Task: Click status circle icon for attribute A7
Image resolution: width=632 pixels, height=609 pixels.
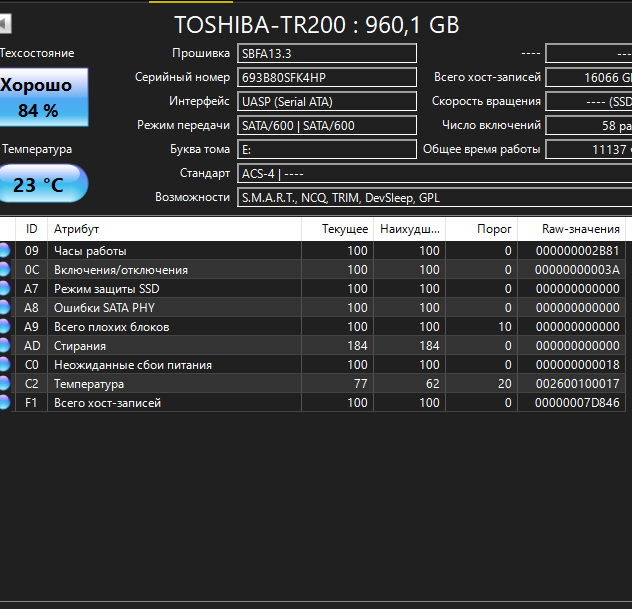Action: point(4,289)
